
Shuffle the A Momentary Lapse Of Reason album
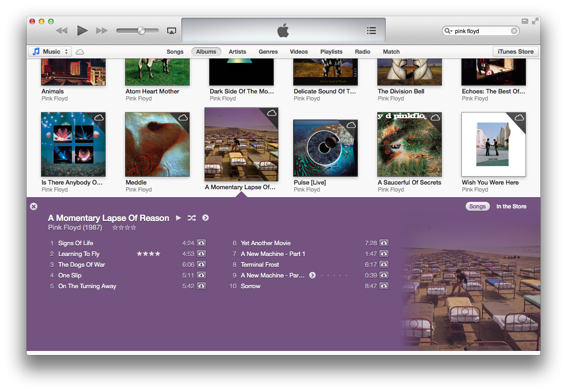pos(191,218)
